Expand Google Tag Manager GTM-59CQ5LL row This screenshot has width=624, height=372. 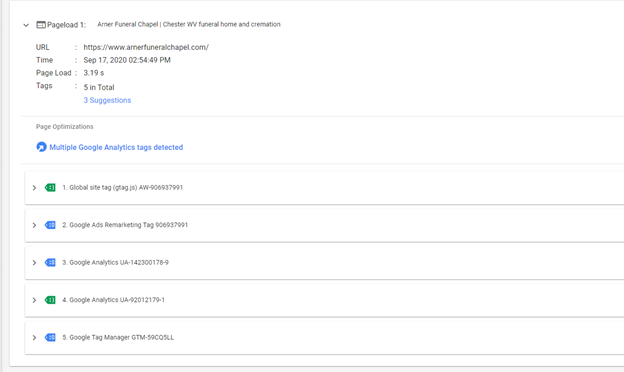[x=34, y=338]
